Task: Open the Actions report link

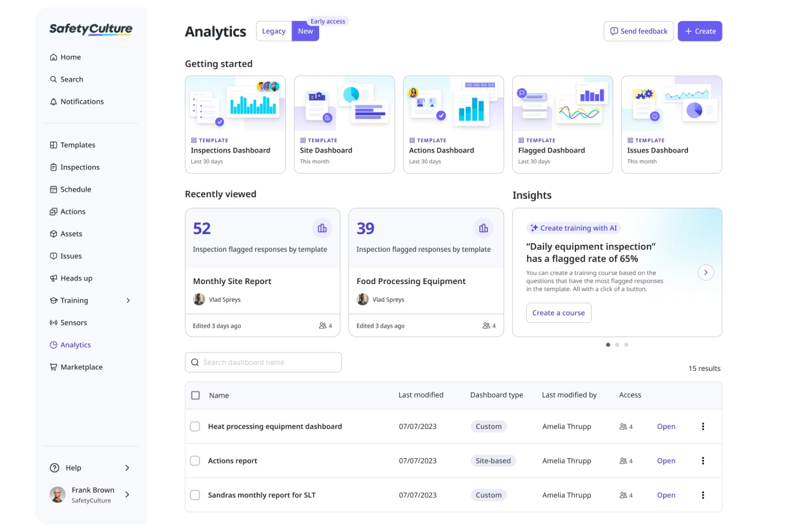Action: [666, 461]
